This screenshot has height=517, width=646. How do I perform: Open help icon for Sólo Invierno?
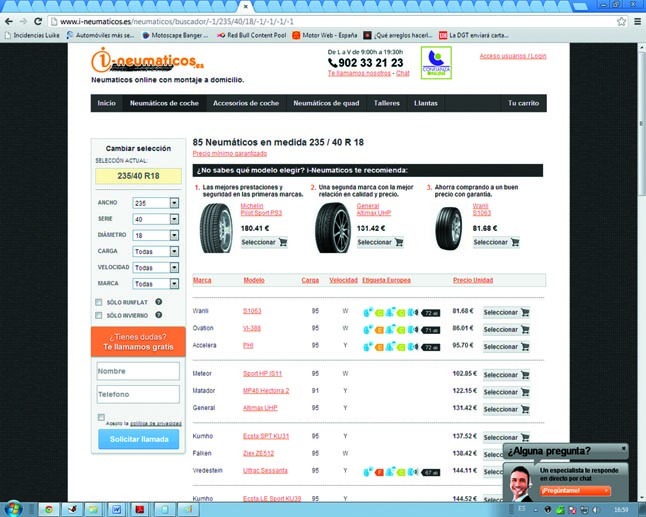159,315
